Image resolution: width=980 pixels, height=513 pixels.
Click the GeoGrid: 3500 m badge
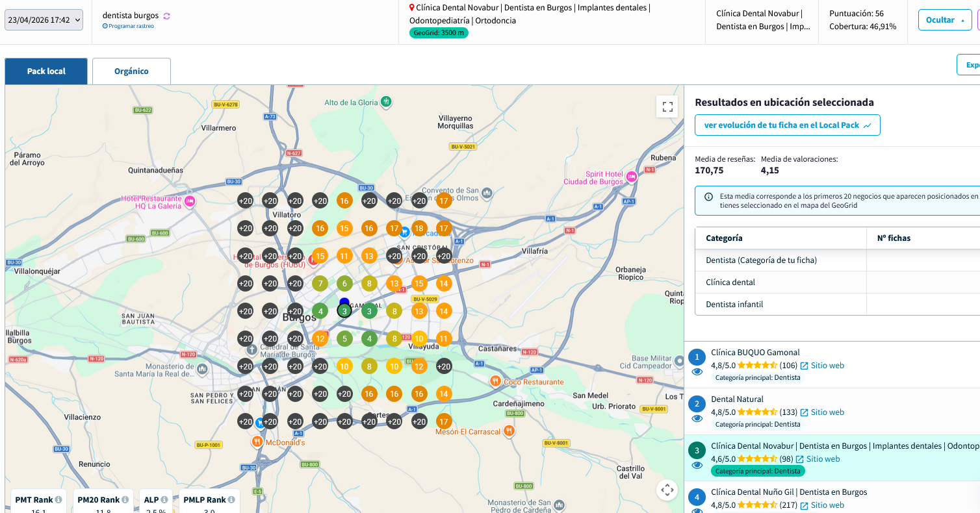439,33
